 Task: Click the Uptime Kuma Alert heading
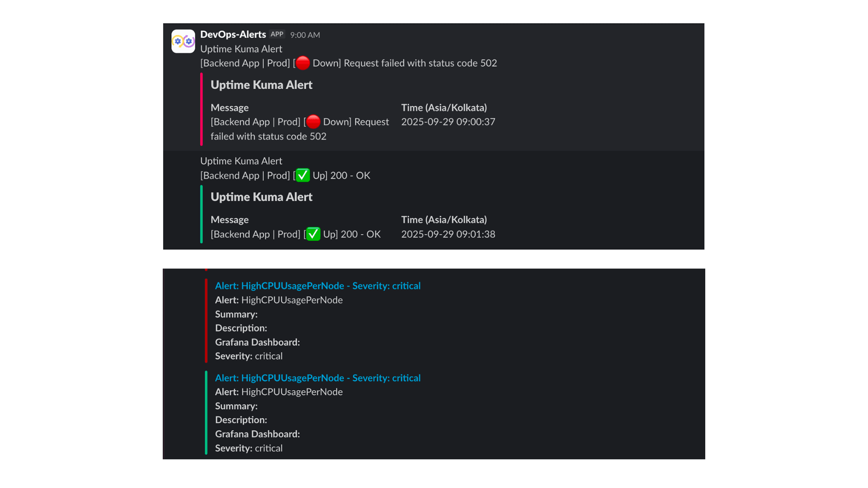[x=262, y=84]
